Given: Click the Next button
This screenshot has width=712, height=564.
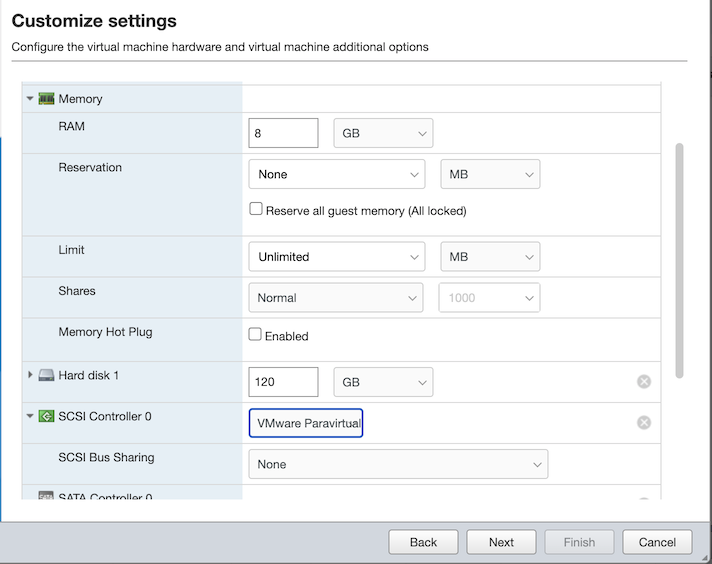Looking at the screenshot, I should pos(501,542).
